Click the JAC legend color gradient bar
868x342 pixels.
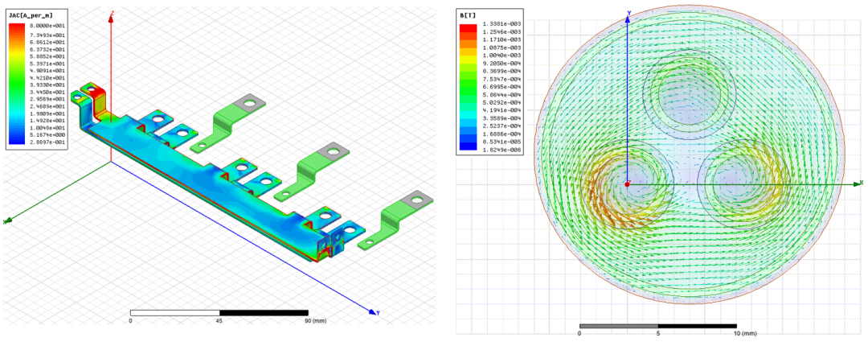[x=18, y=85]
